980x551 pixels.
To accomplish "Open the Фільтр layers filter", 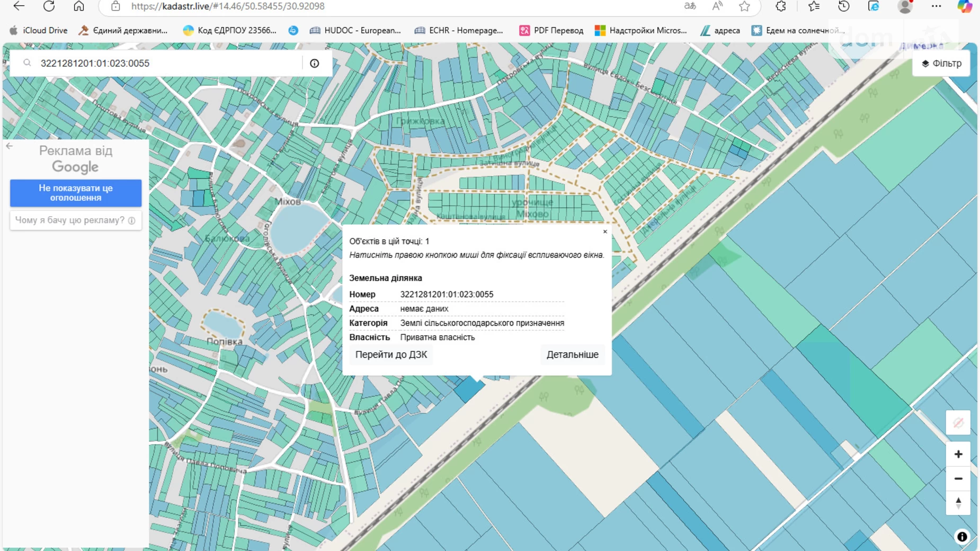I will (941, 63).
